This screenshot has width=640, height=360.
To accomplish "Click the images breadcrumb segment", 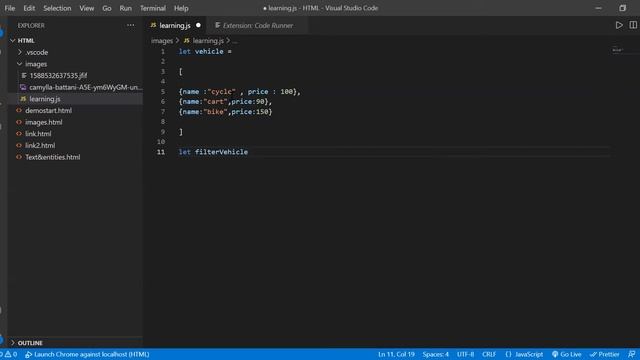I will [x=162, y=41].
